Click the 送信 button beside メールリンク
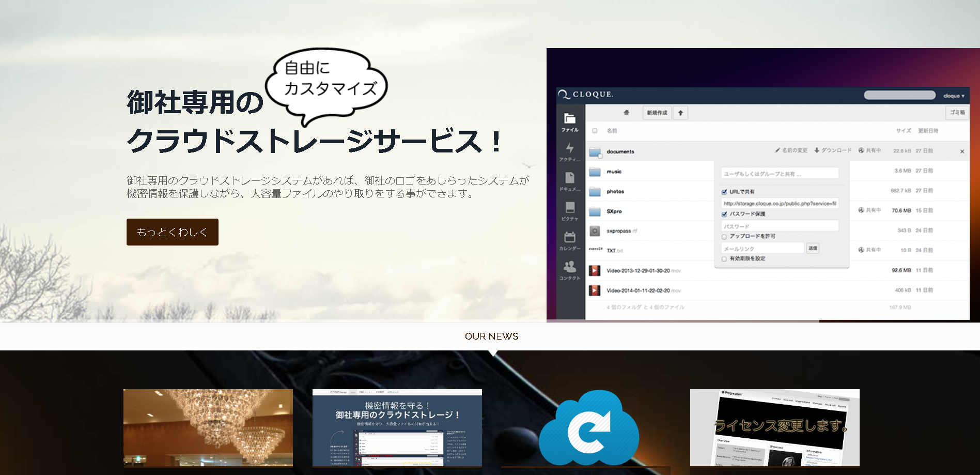The width and height of the screenshot is (980, 475). tap(812, 248)
